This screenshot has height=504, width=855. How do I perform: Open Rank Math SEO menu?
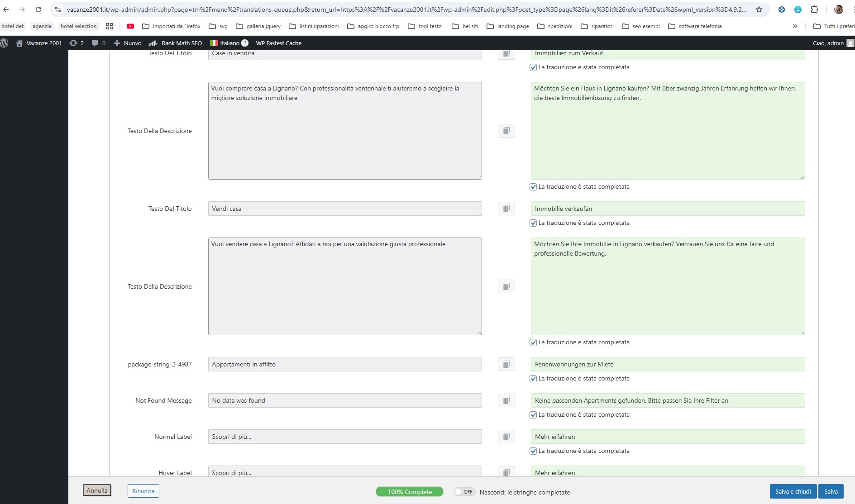click(176, 43)
